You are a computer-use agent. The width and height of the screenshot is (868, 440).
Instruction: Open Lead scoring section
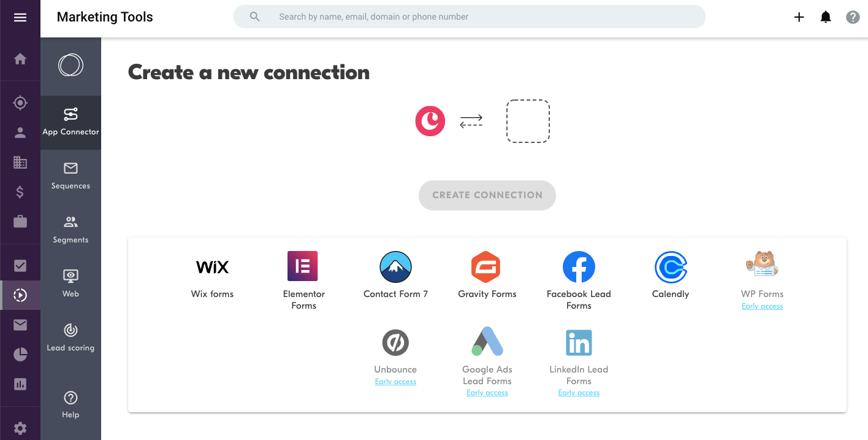[x=70, y=338]
